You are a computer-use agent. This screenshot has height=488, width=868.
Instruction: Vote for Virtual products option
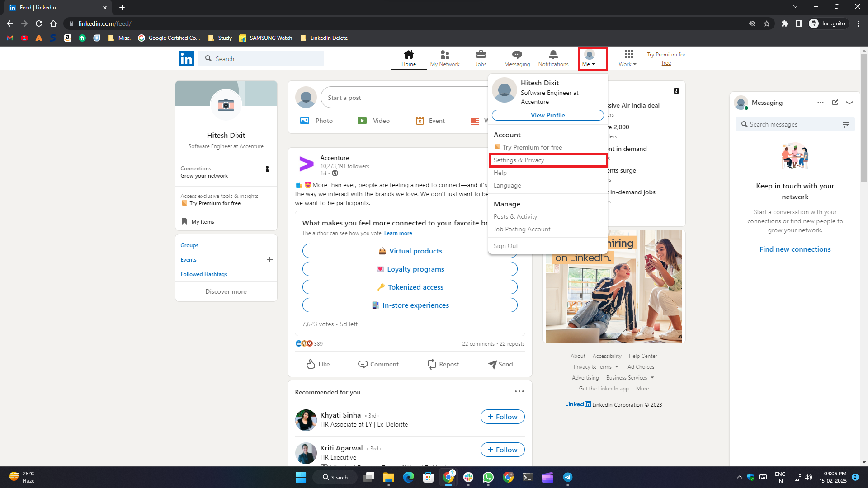[x=410, y=251]
